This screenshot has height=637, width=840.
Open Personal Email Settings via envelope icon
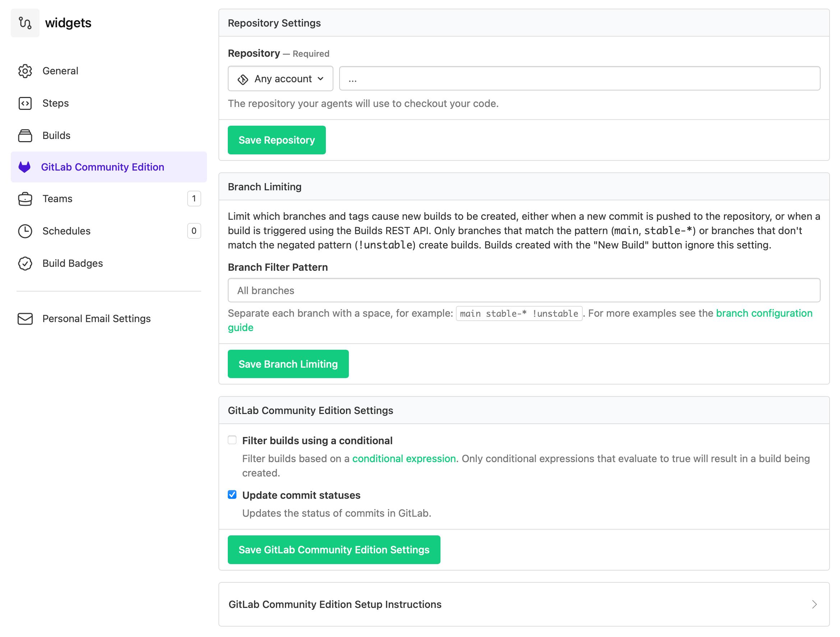[25, 319]
